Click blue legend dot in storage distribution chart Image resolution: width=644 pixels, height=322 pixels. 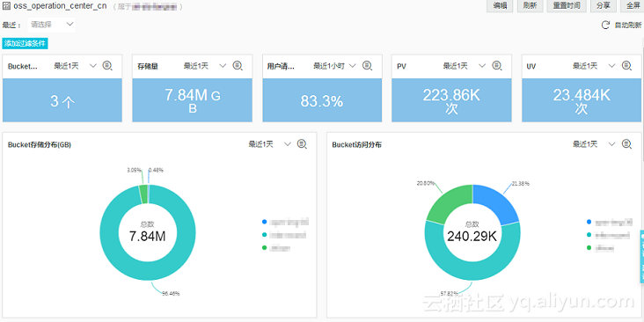coord(265,222)
